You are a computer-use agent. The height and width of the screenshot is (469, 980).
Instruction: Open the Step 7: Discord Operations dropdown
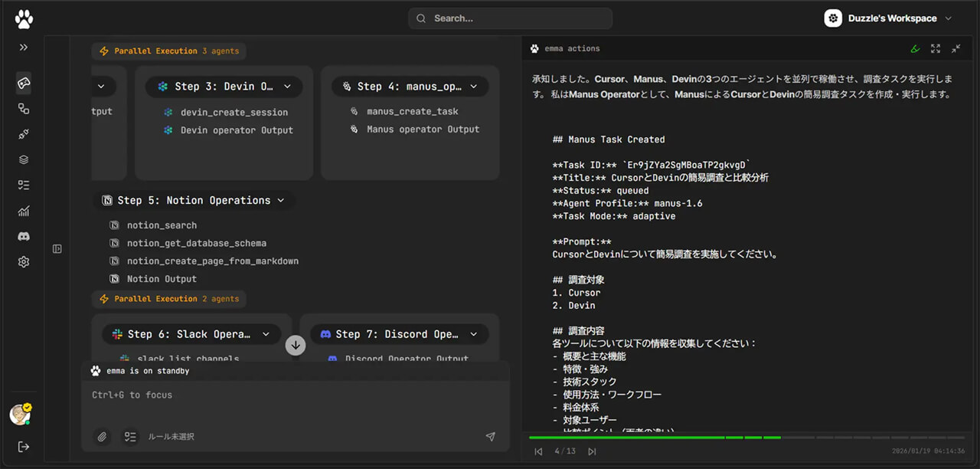click(x=473, y=334)
